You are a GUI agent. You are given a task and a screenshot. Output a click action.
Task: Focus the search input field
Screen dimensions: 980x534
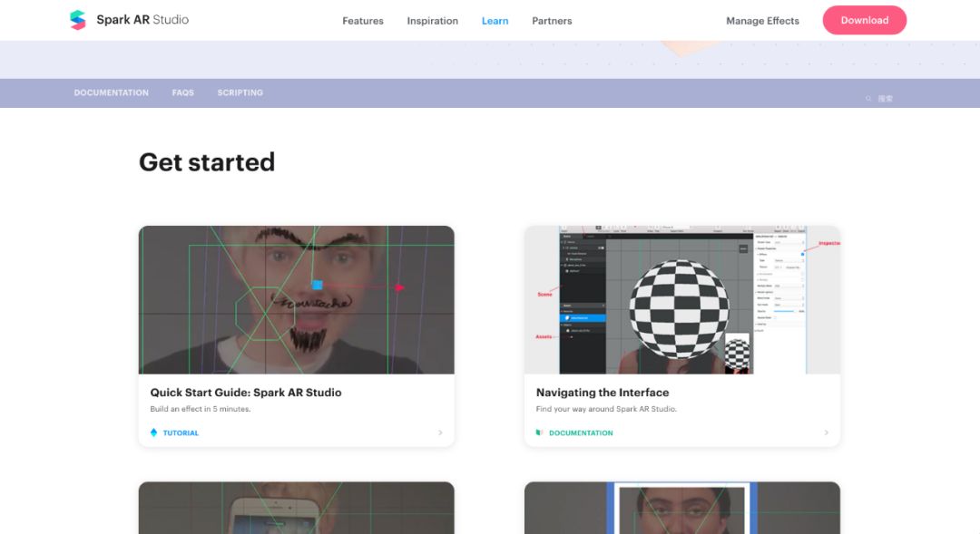pyautogui.click(x=887, y=99)
